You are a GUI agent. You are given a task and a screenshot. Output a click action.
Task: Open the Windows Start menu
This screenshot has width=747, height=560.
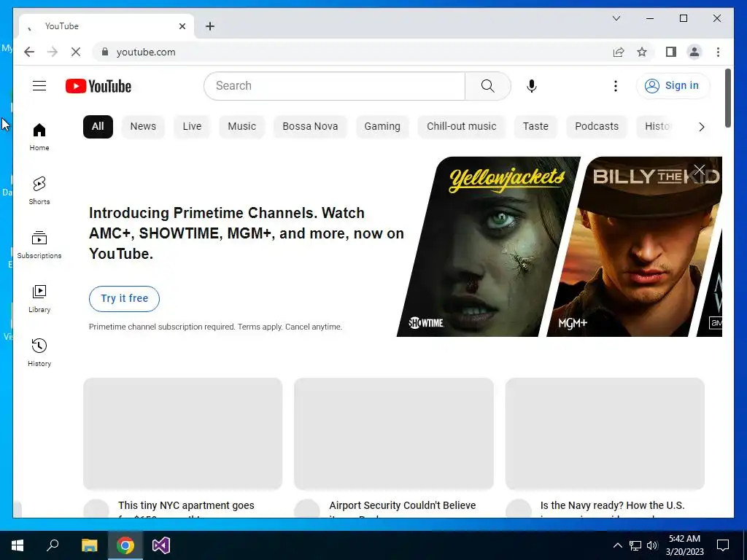point(18,545)
